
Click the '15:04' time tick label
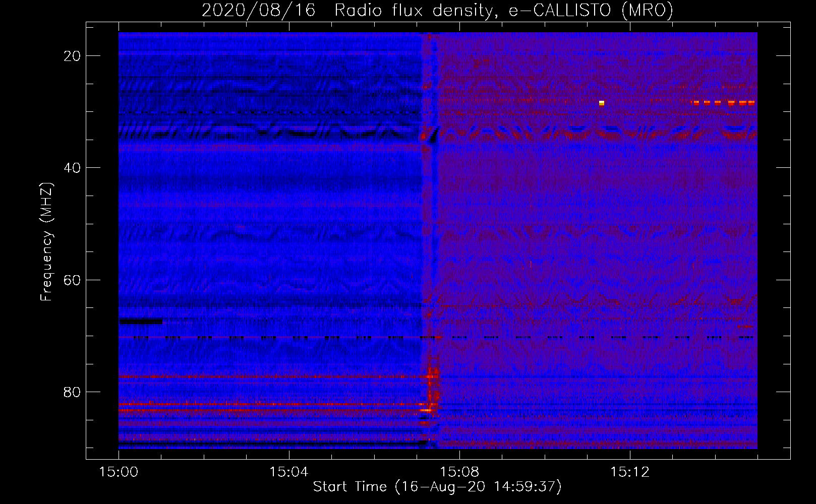[x=288, y=472]
